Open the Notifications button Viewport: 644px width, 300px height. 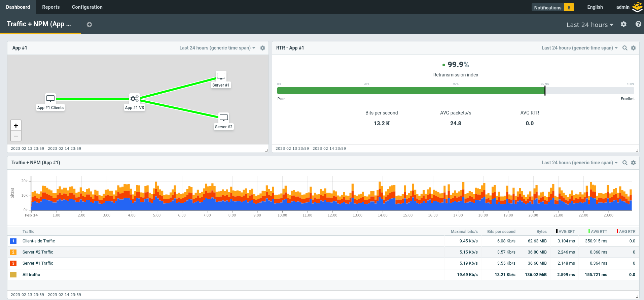[x=552, y=7]
